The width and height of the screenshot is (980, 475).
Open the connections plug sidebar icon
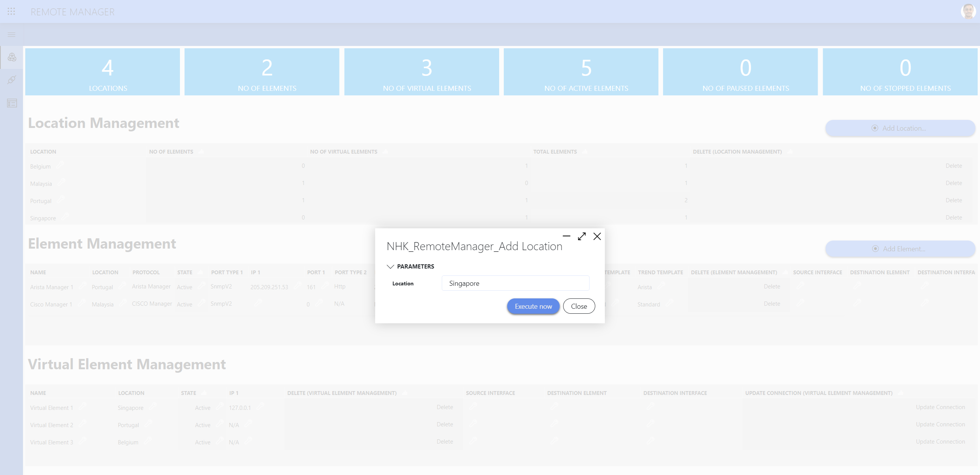[x=12, y=80]
